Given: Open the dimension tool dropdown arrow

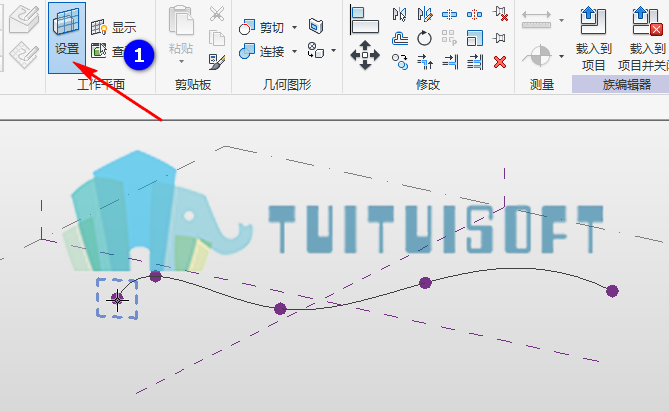Looking at the screenshot, I should [561, 56].
